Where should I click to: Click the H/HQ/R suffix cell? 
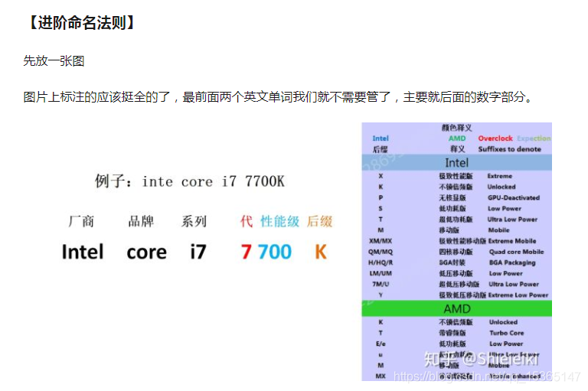point(381,262)
